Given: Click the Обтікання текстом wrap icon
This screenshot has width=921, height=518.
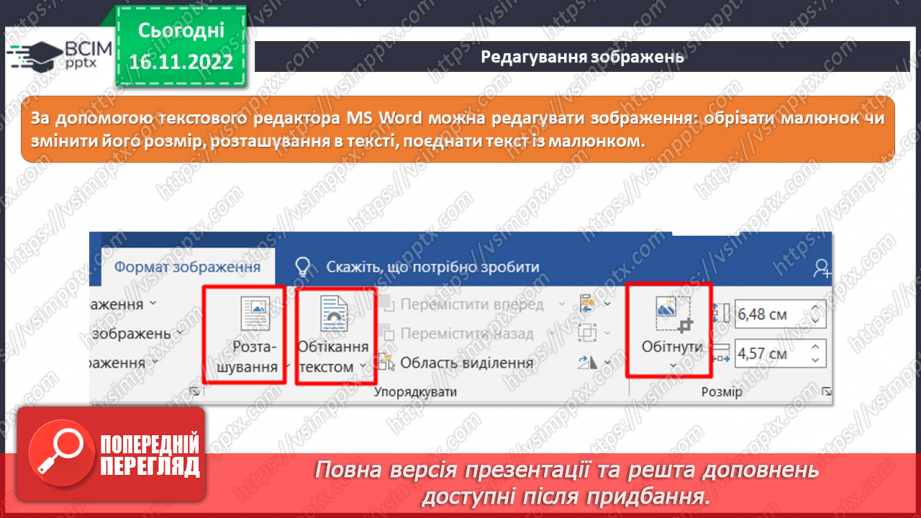Looking at the screenshot, I should tap(333, 314).
